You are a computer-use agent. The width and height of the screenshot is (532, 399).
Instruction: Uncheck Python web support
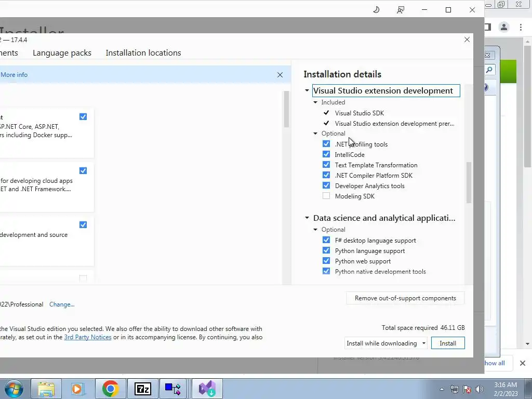click(326, 261)
